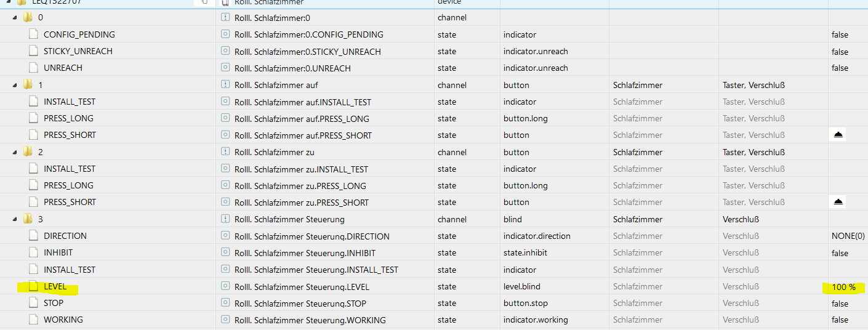The width and height of the screenshot is (868, 330).
Task: Click channel icon before 'Rolll. Schlafzimmer auf'
Action: point(225,85)
